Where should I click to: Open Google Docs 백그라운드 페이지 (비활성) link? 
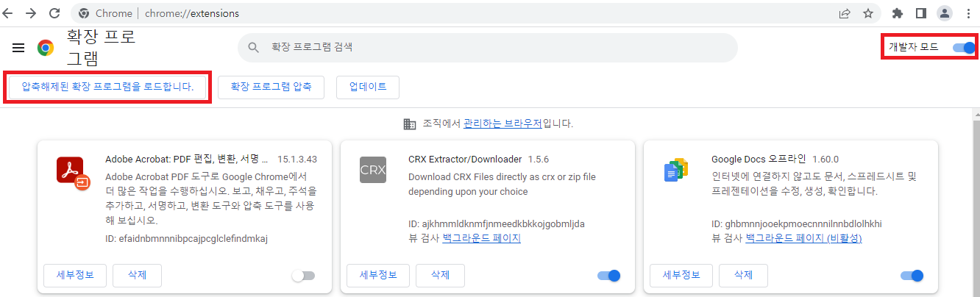click(803, 238)
